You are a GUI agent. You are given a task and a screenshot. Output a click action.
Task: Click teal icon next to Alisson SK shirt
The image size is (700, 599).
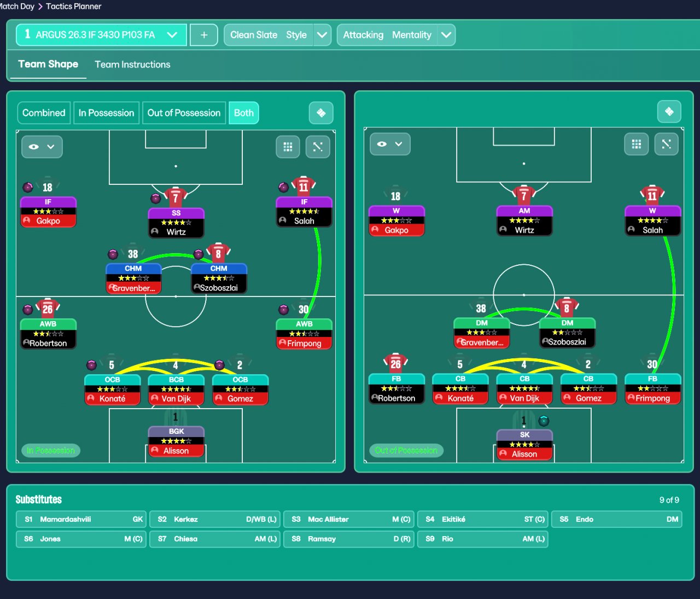(x=544, y=421)
